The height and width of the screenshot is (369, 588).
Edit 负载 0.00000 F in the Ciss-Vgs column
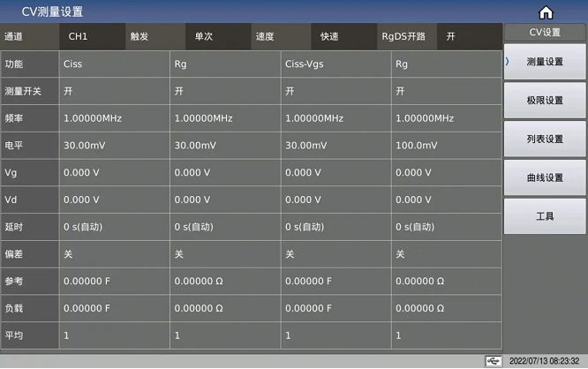(x=336, y=308)
